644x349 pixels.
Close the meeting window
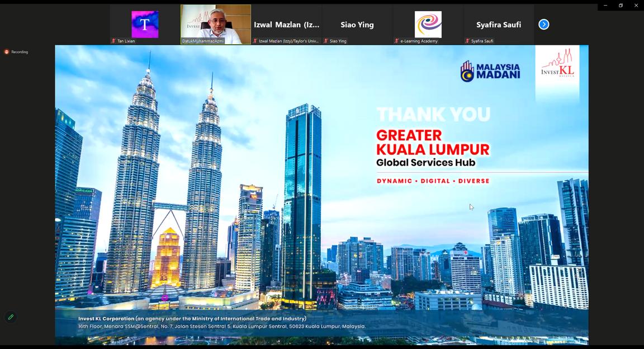point(636,6)
